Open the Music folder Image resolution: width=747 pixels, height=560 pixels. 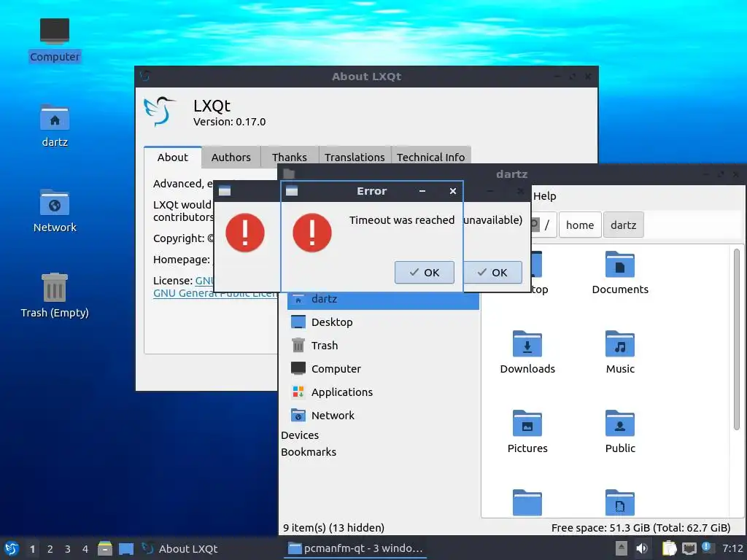[620, 352]
